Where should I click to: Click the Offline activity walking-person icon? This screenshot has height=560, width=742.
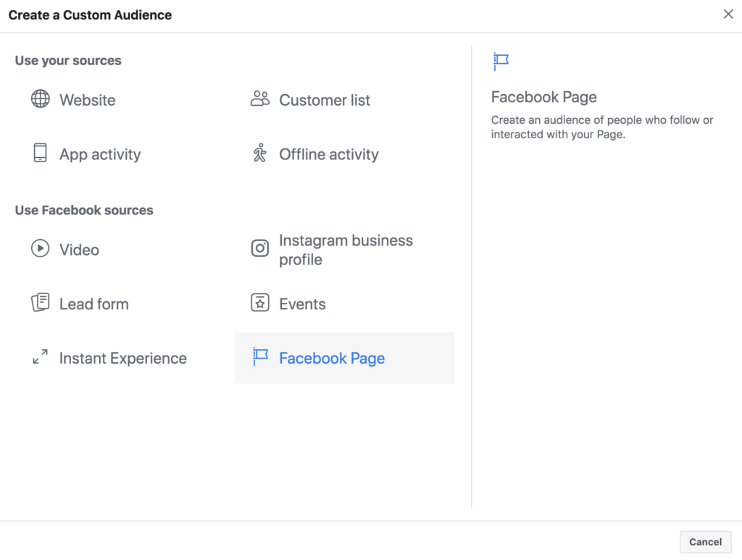pyautogui.click(x=260, y=153)
